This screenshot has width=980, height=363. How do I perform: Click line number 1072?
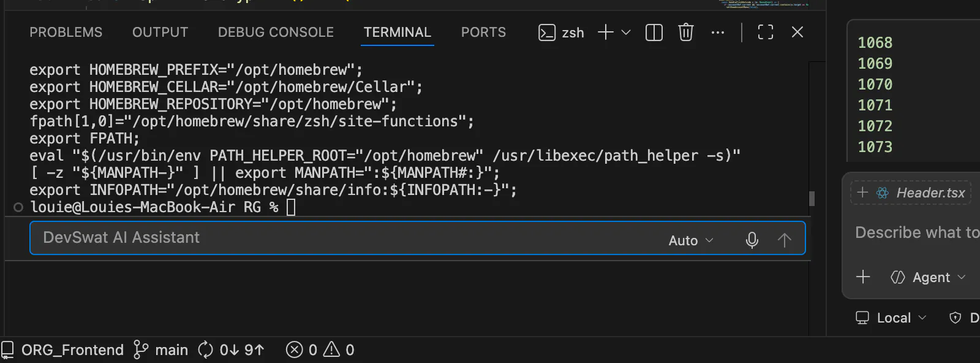pyautogui.click(x=875, y=126)
